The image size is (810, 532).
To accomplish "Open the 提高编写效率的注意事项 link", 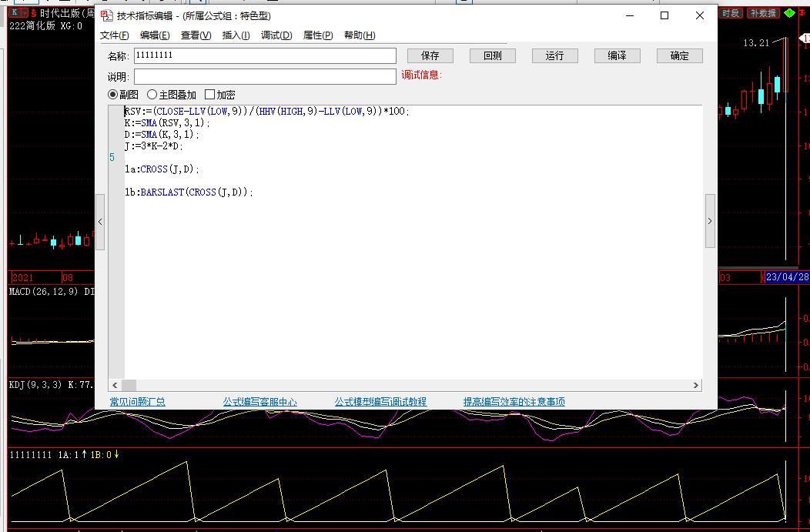I will (514, 402).
